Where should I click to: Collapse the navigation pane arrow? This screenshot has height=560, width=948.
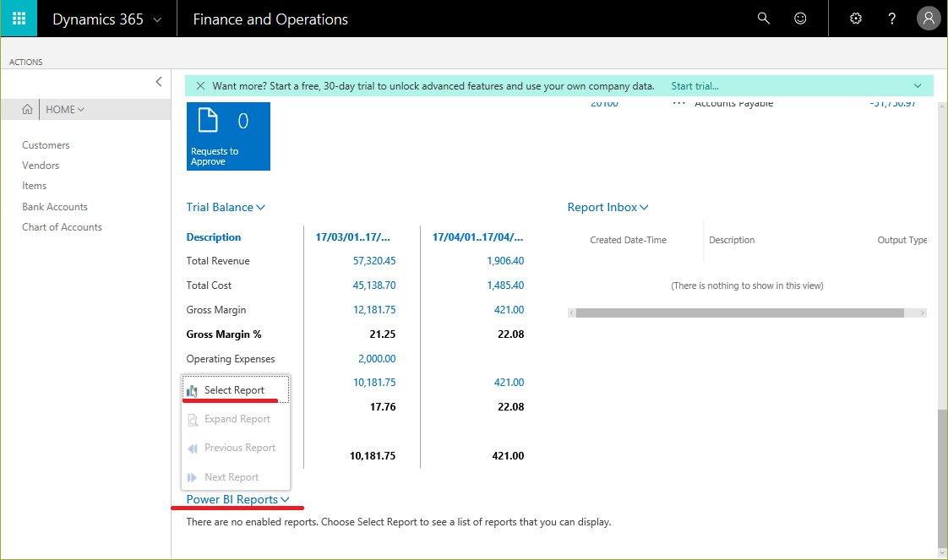coord(158,82)
